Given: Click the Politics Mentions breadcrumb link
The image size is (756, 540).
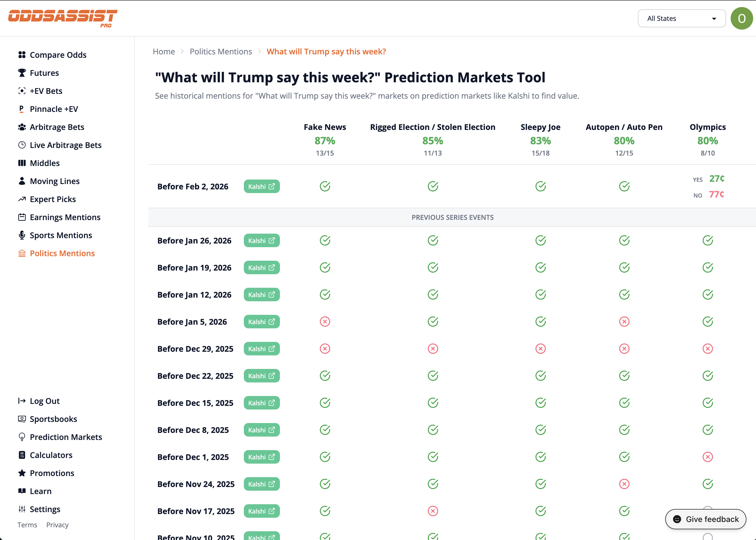Looking at the screenshot, I should point(221,52).
